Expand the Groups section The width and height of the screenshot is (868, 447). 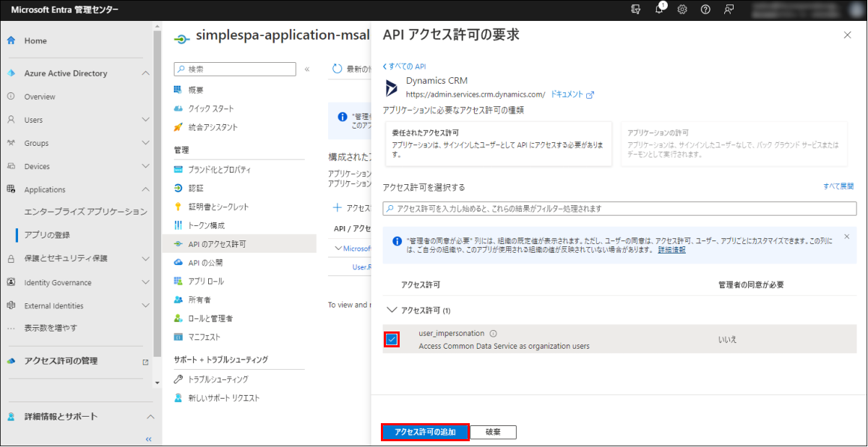(145, 143)
